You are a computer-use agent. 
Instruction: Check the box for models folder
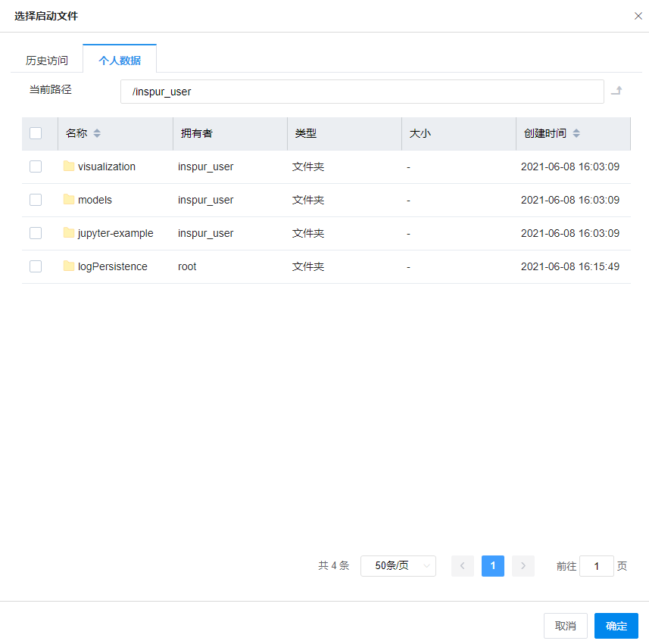tap(36, 200)
